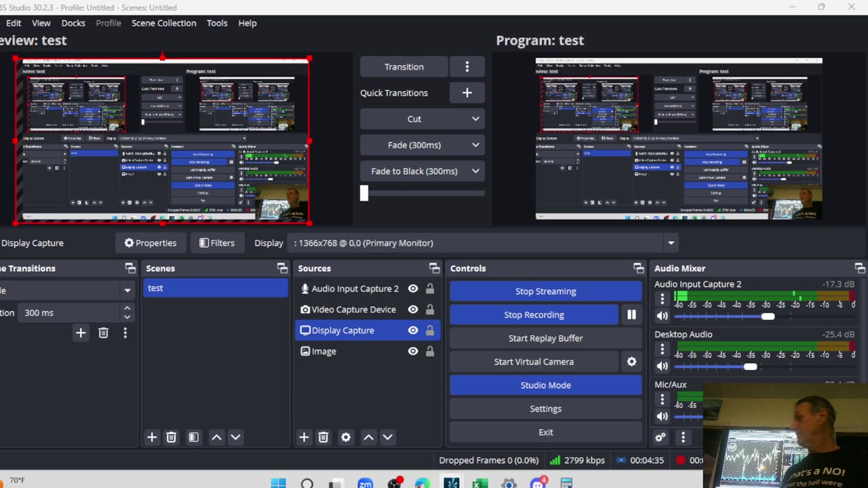Lock the Image source
Screen dimensions: 868x488
430,351
